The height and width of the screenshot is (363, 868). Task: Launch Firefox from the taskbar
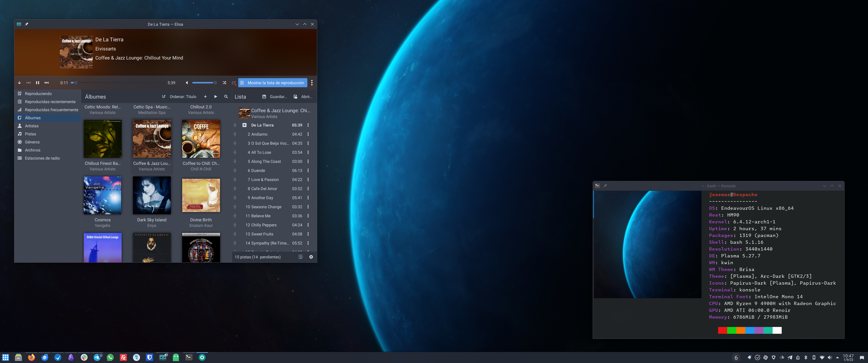point(31,357)
